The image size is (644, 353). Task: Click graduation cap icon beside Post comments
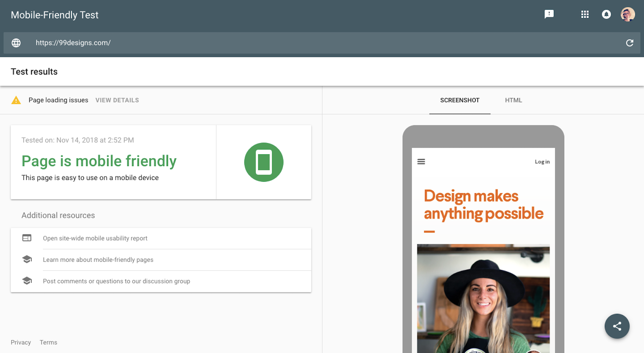(27, 281)
